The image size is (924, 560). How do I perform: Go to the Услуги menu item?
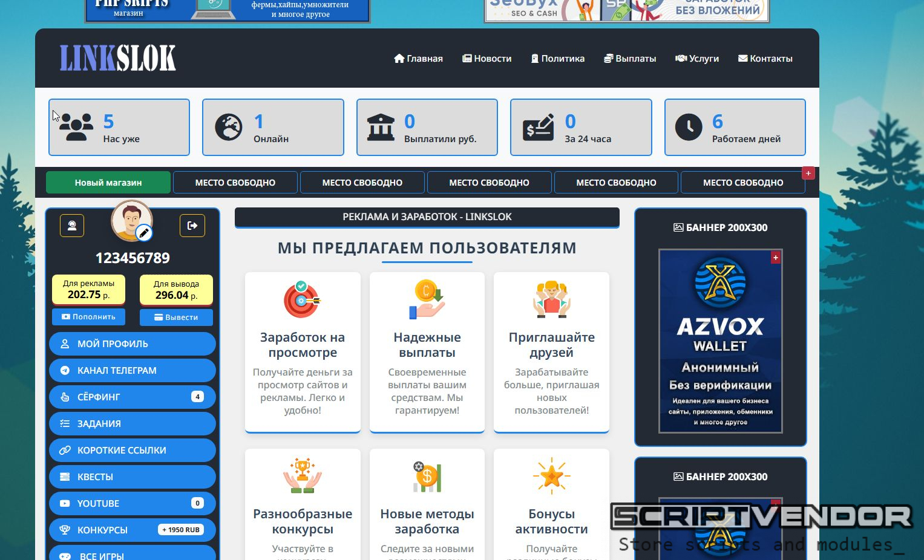pos(697,59)
